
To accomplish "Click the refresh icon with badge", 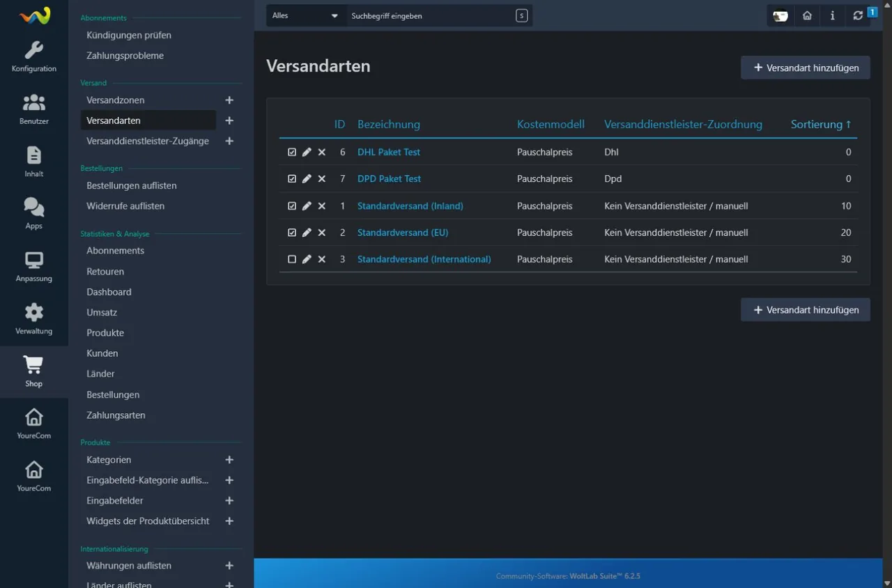I will coord(858,15).
